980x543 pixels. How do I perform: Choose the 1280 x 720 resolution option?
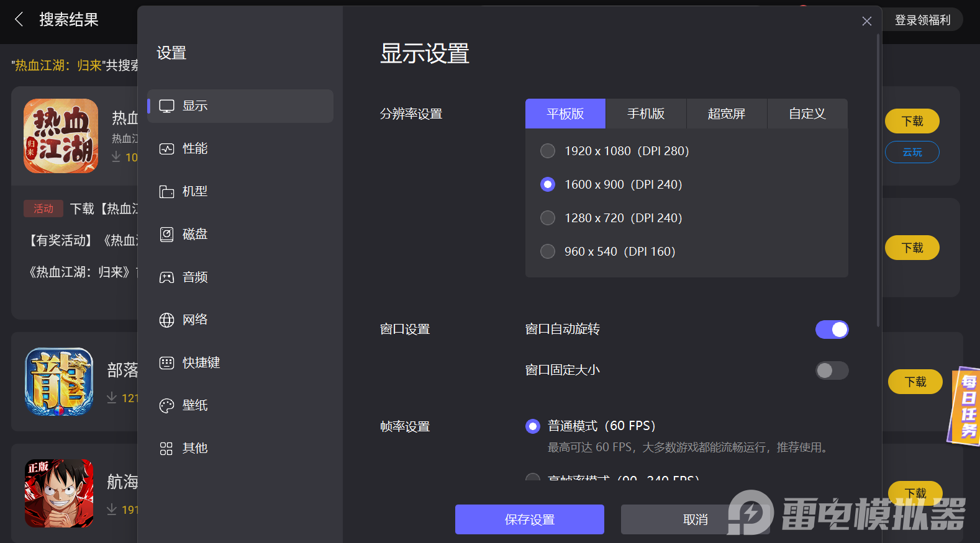[548, 218]
